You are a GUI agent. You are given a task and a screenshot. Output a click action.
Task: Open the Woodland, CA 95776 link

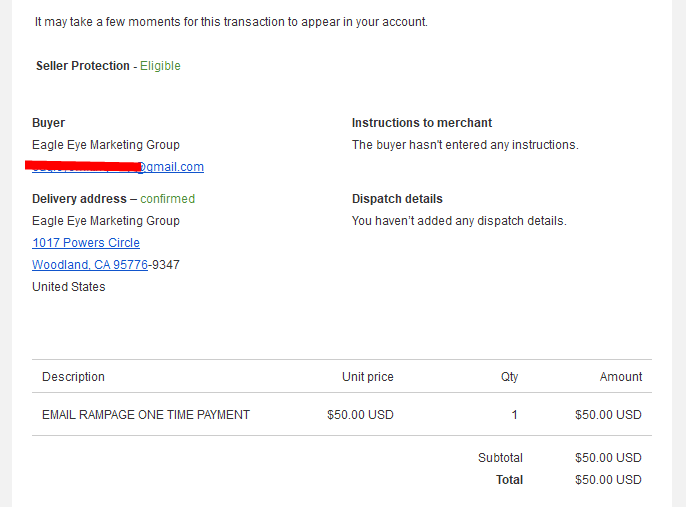(x=90, y=265)
